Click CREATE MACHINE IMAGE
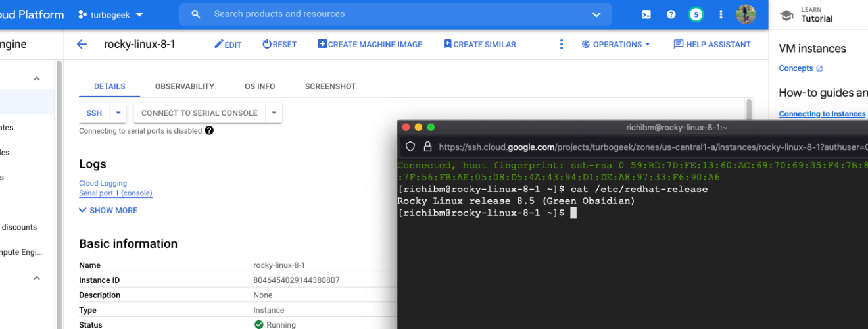The image size is (868, 329). point(370,45)
